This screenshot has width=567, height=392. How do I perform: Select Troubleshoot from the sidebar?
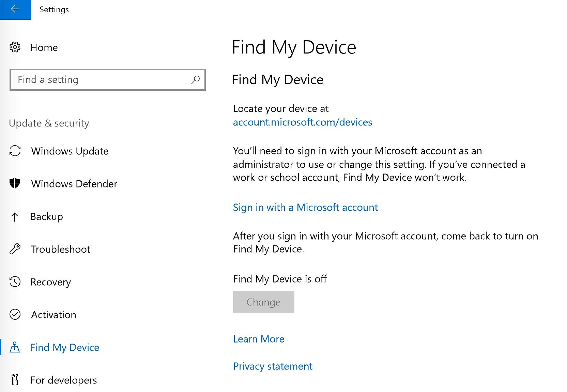click(61, 249)
